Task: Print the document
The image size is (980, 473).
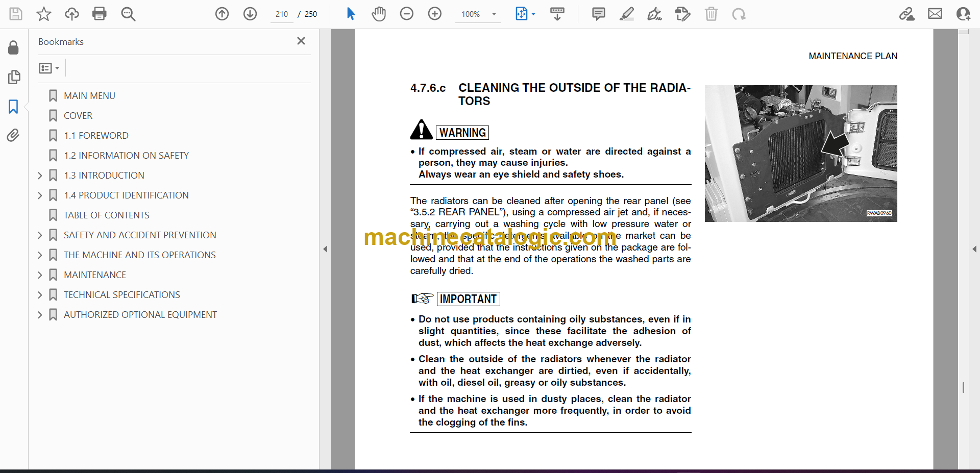Action: click(x=100, y=14)
